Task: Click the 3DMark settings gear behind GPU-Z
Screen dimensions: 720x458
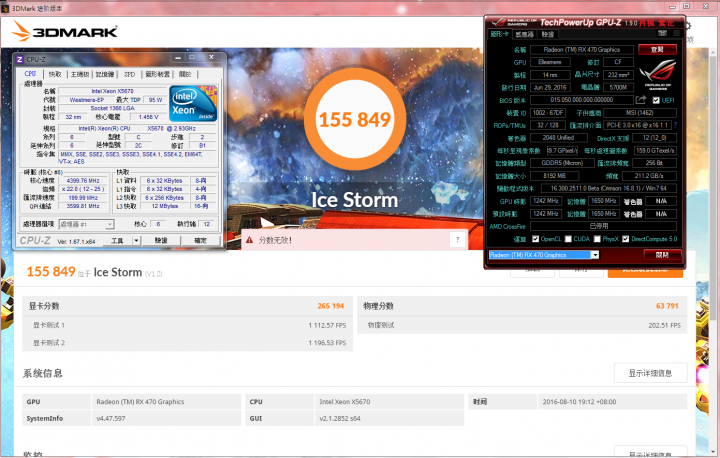Action: tap(688, 26)
